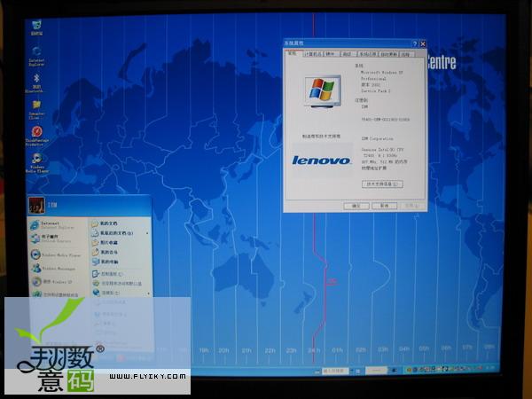Open the ThinkVantage Productivity desktop icon
Viewport: 532px width, 399px height.
point(36,136)
